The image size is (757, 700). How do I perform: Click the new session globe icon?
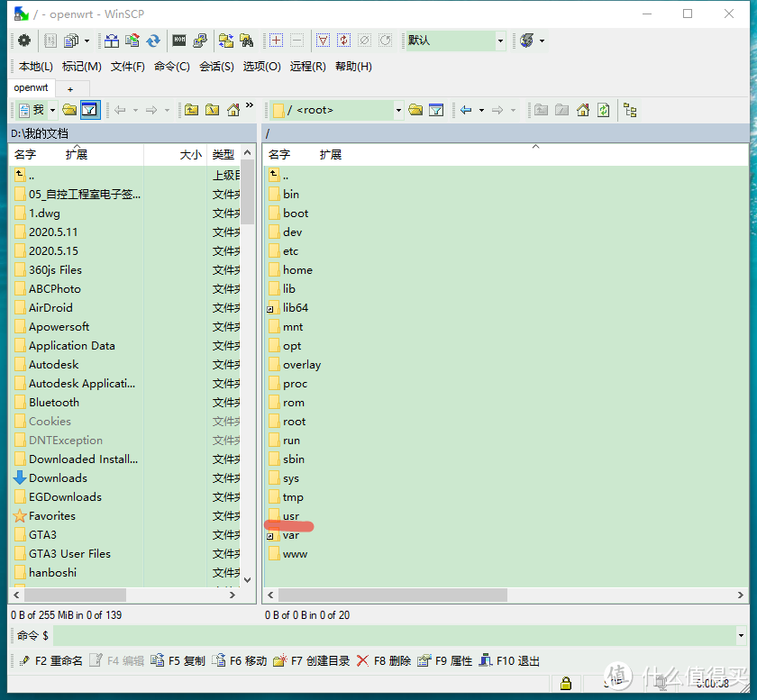pos(527,41)
